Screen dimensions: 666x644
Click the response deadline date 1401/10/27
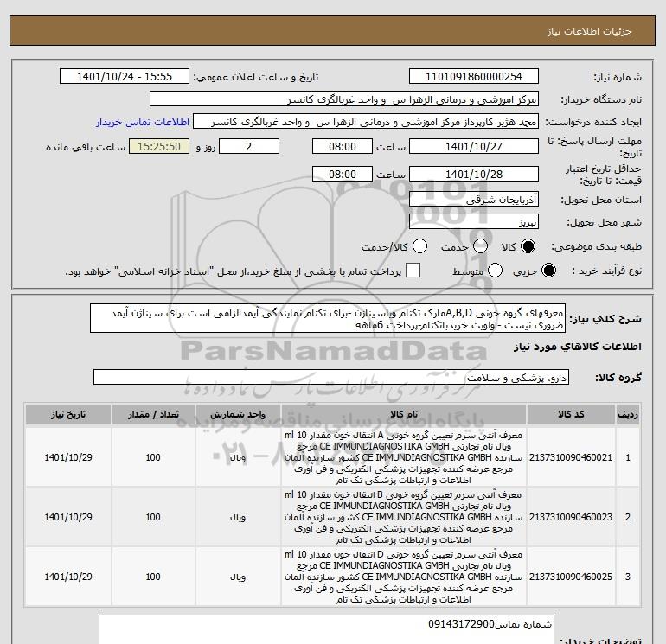474,146
